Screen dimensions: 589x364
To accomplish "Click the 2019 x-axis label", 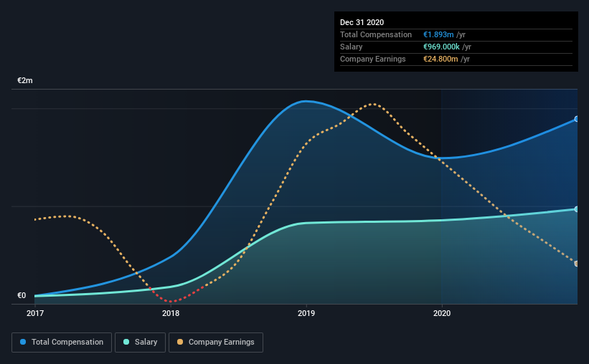I will pos(306,313).
